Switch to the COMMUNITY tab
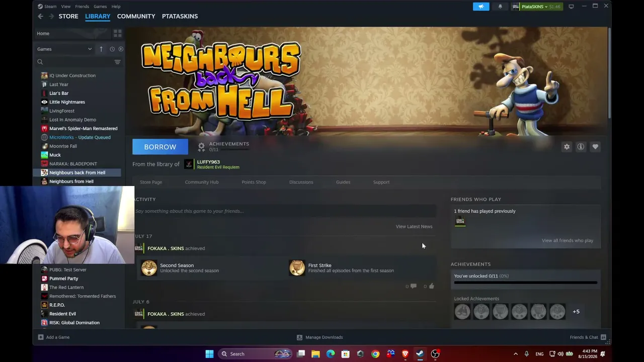 coord(136,16)
